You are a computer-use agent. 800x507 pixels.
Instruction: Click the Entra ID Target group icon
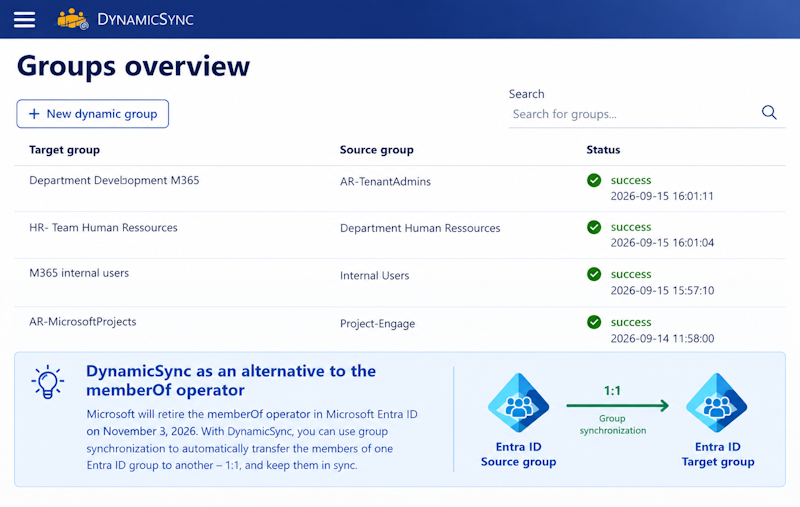click(x=717, y=403)
